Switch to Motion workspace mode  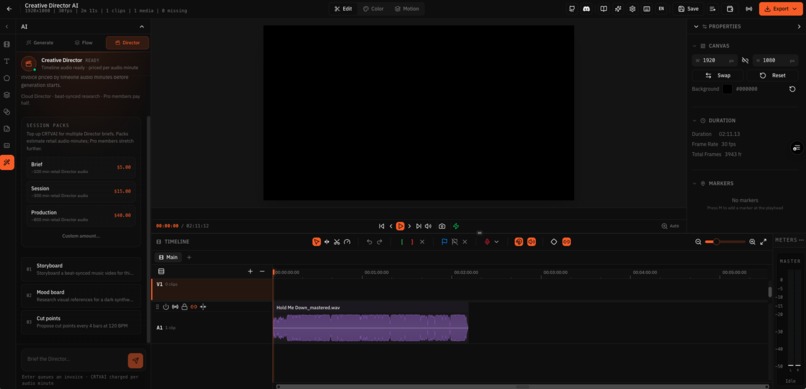point(407,9)
